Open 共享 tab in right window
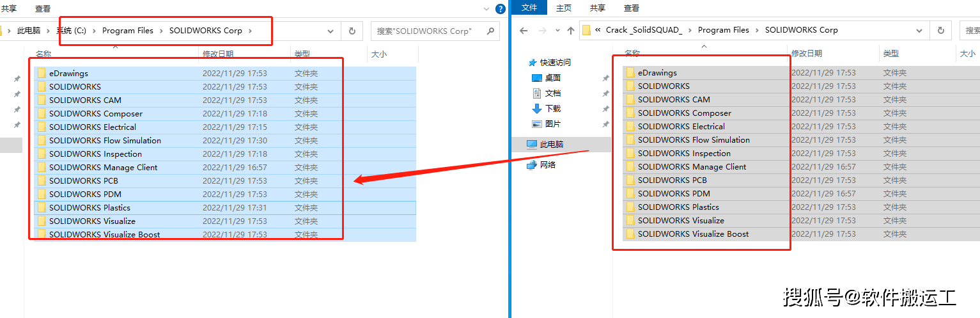This screenshot has height=318, width=980. (598, 8)
